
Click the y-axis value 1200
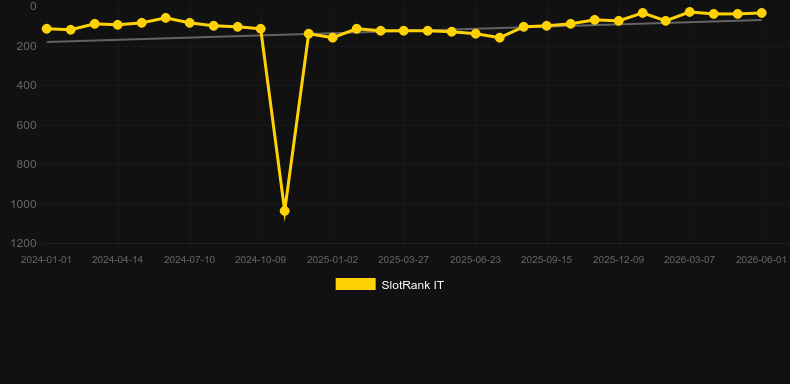pyautogui.click(x=24, y=243)
